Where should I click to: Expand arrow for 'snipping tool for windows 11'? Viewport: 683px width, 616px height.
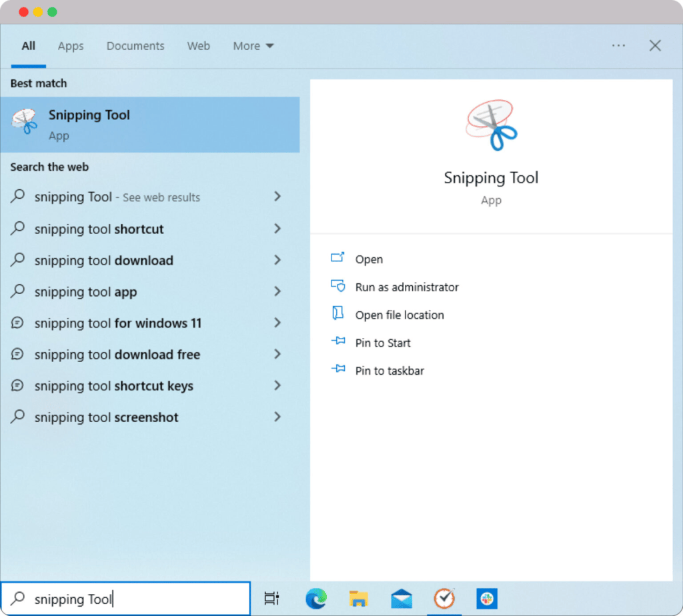tap(277, 323)
